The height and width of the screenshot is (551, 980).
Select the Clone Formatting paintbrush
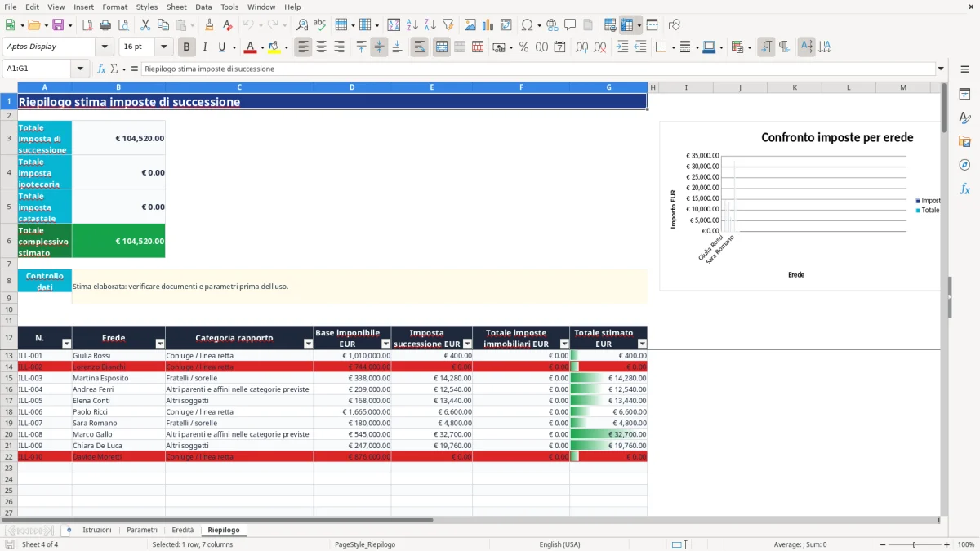coord(209,25)
